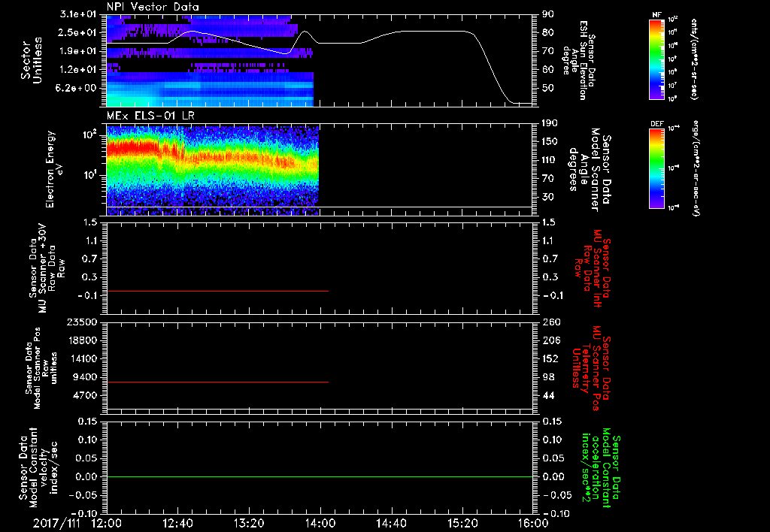Click the 190 tick on the scanner angle axis
The image size is (770, 532).
(550, 123)
